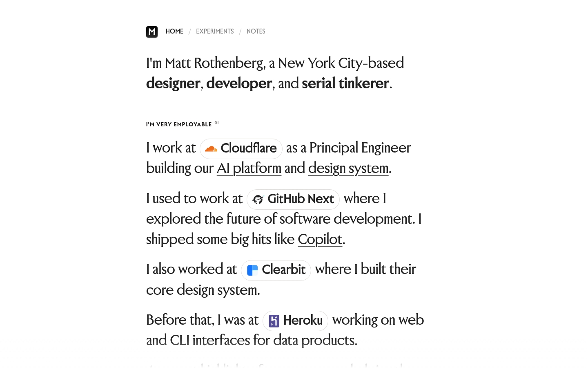Open the NOTES nav link
Viewport: 588px width, 368px height.
(256, 31)
